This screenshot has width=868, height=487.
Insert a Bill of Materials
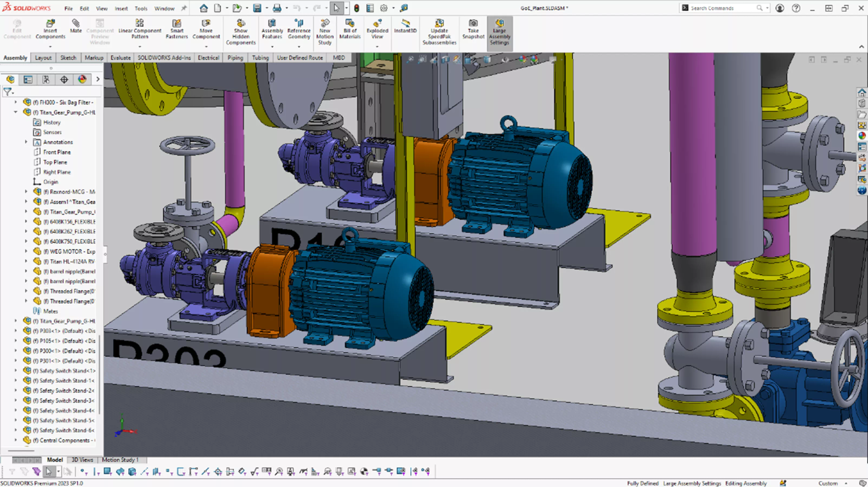click(x=350, y=29)
